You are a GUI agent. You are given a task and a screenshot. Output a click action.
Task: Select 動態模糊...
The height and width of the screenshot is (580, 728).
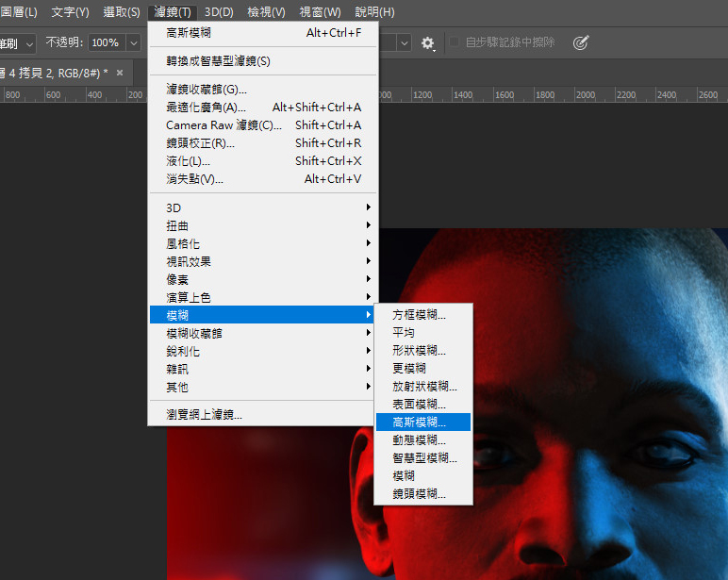pyautogui.click(x=423, y=439)
